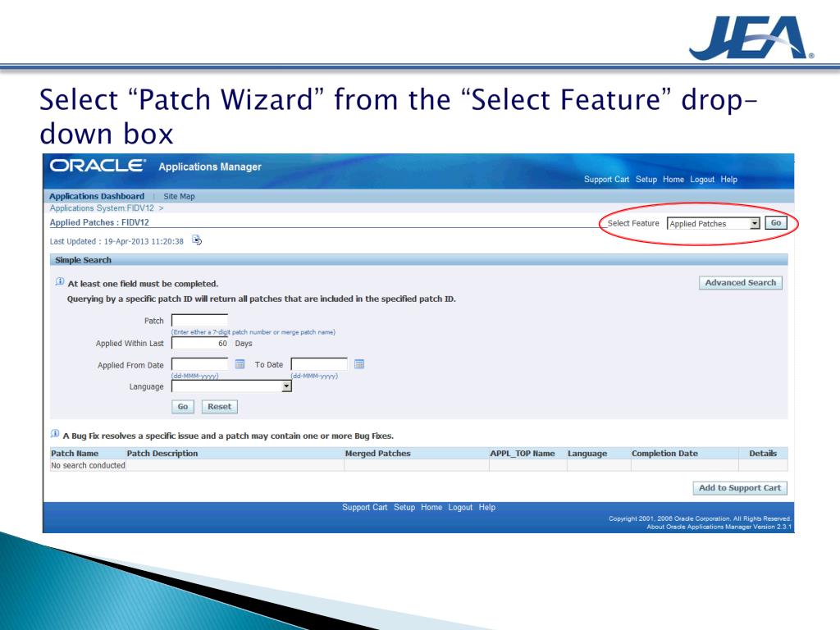Screen dimensions: 840x630
Task: Focus the Applied Within Last days field
Action: [199, 343]
